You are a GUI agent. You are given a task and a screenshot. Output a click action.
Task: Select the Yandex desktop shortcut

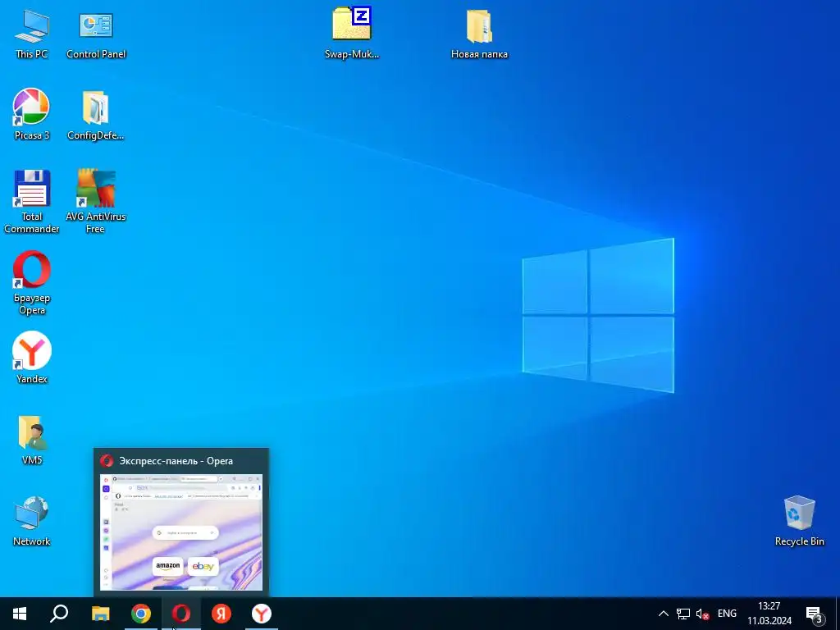(32, 358)
